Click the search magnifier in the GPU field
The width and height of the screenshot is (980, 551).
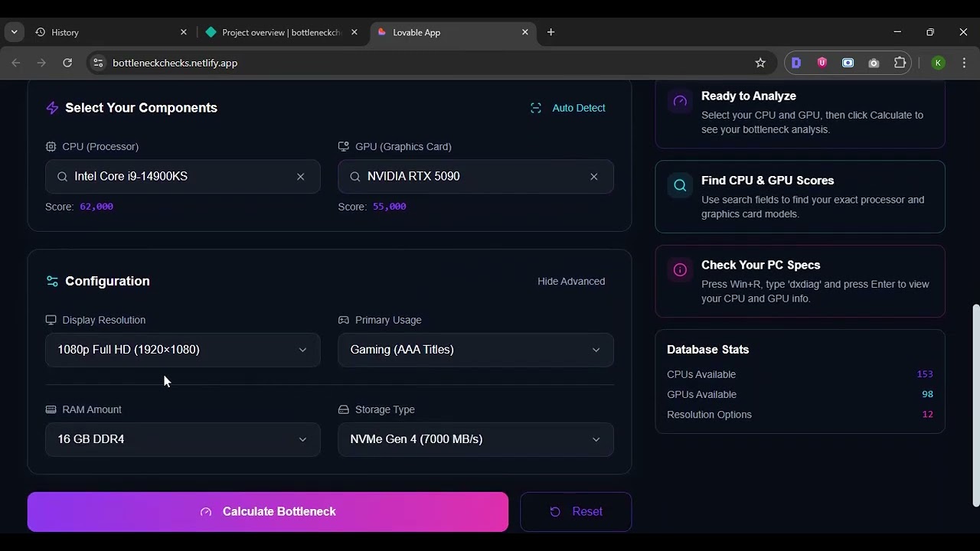click(x=355, y=177)
